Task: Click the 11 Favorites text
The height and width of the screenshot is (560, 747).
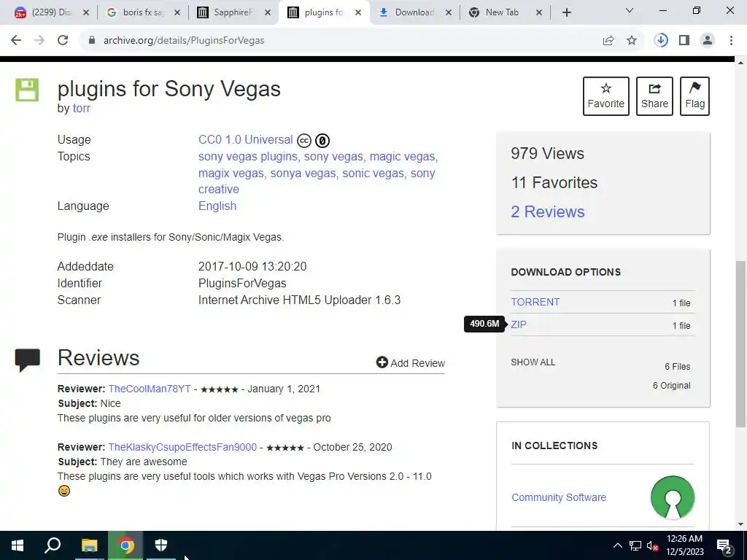Action: (554, 182)
